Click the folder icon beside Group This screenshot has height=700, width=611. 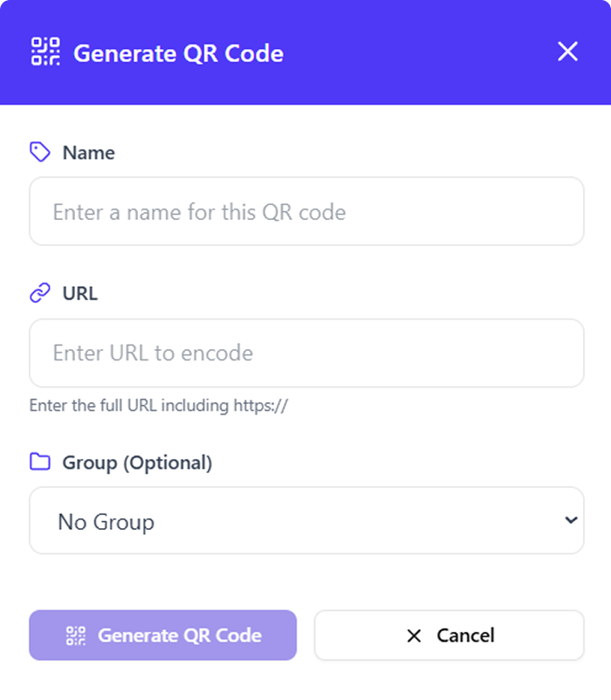[40, 462]
